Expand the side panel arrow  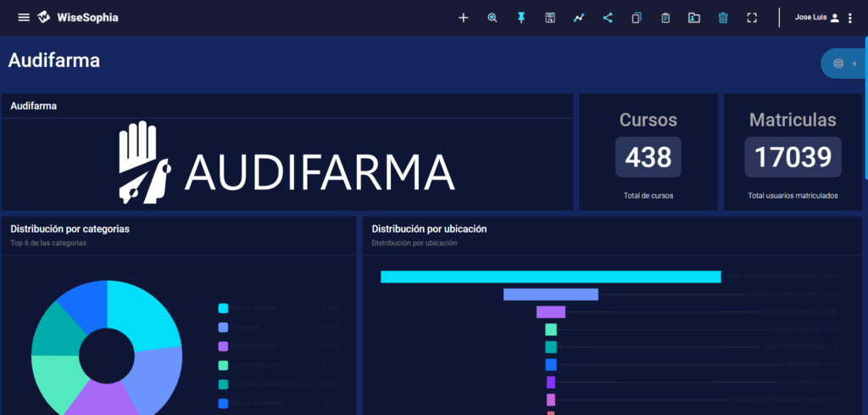pyautogui.click(x=854, y=64)
